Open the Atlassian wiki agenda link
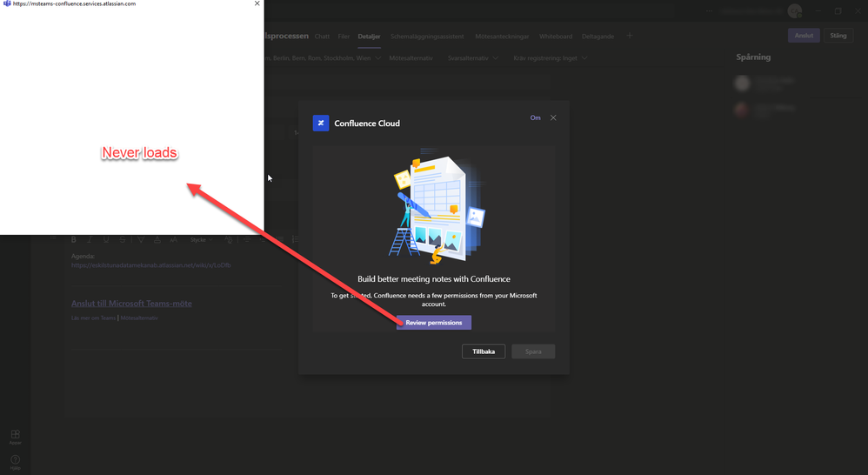Viewport: 868px width, 475px height. point(151,265)
